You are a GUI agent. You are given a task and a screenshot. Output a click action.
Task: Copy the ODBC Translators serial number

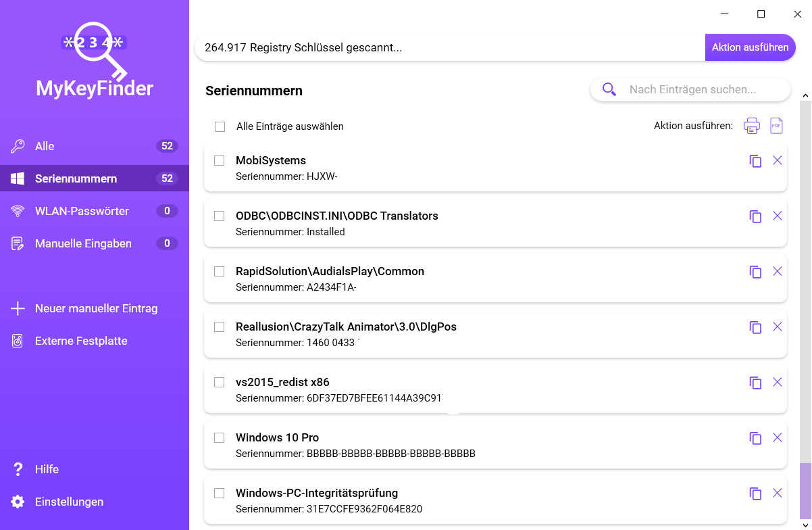coord(755,216)
